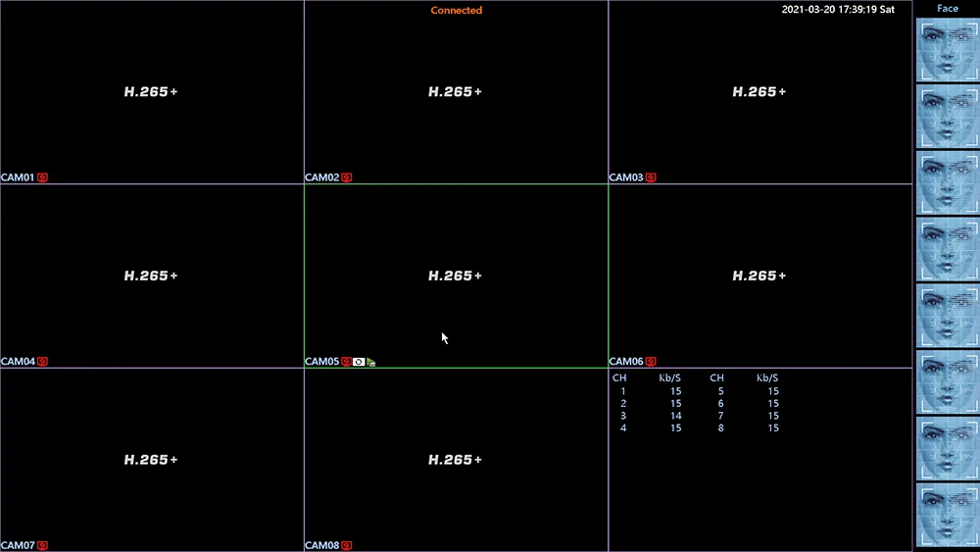The image size is (980, 552).
Task: Click the CAM04 channel label
Action: [x=18, y=362]
